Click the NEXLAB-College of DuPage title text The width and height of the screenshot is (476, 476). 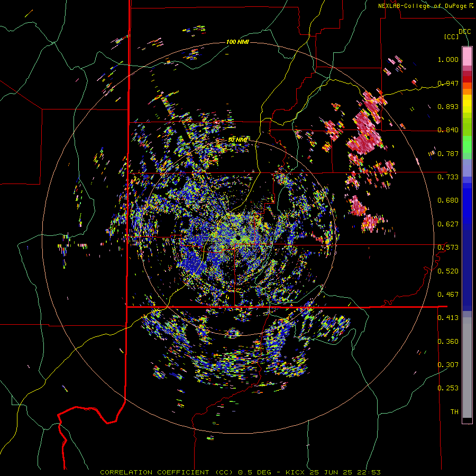coord(425,6)
